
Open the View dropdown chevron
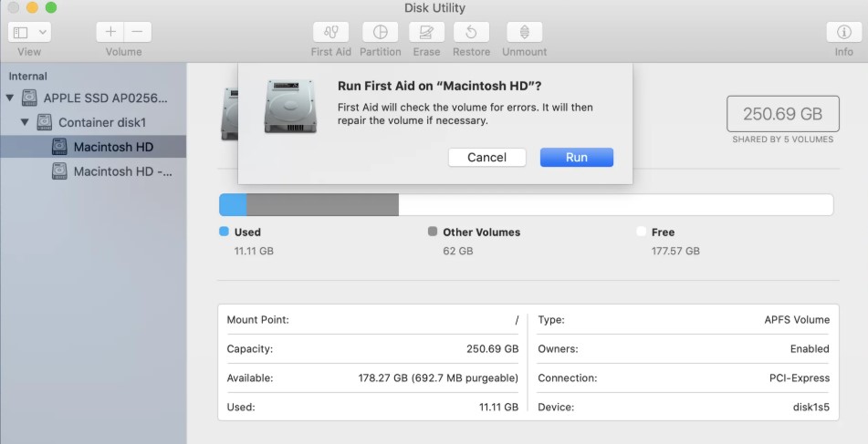click(x=42, y=32)
